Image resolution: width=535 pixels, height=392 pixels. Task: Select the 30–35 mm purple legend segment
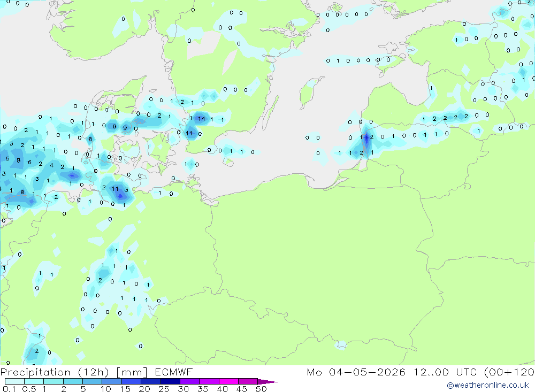point(190,381)
